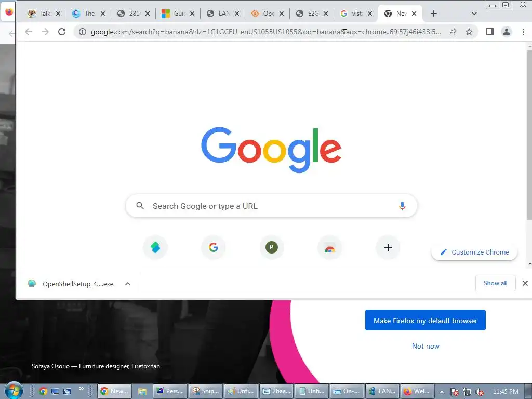Switch to the Ope tab
This screenshot has height=399, width=532.
pos(262,14)
